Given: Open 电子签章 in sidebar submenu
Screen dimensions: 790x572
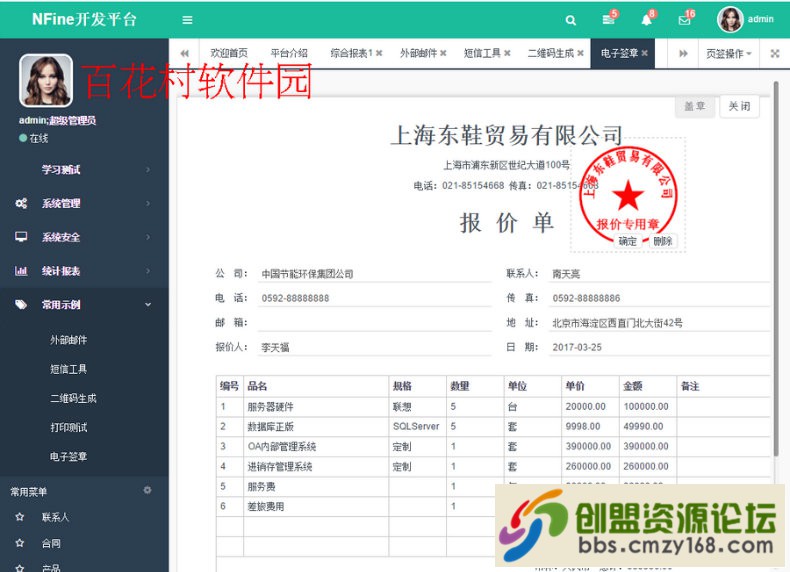Looking at the screenshot, I should pos(69,457).
